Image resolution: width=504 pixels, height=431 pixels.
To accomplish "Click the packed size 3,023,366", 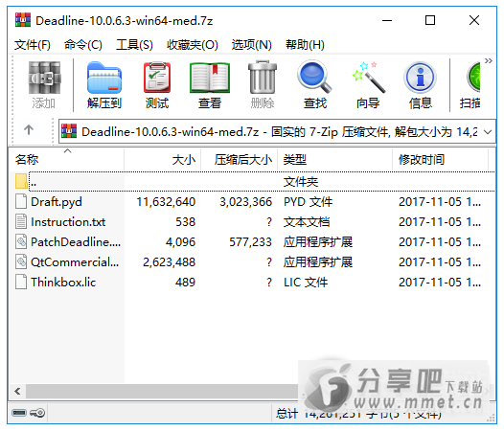I will [x=246, y=202].
